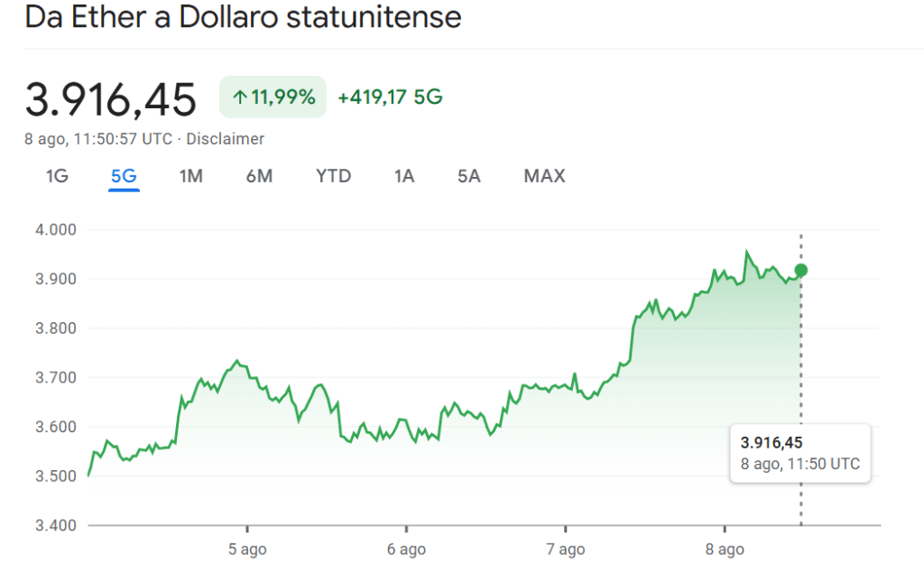Open the YTD range tab

[333, 176]
